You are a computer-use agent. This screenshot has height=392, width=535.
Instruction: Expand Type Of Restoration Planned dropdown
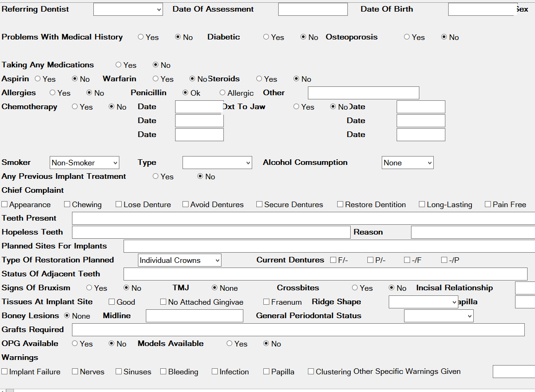click(179, 260)
